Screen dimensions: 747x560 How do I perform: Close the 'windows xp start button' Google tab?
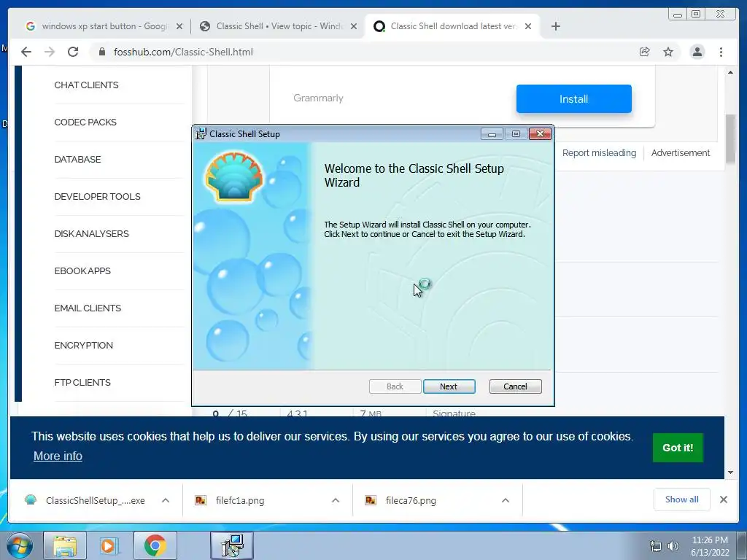[179, 26]
